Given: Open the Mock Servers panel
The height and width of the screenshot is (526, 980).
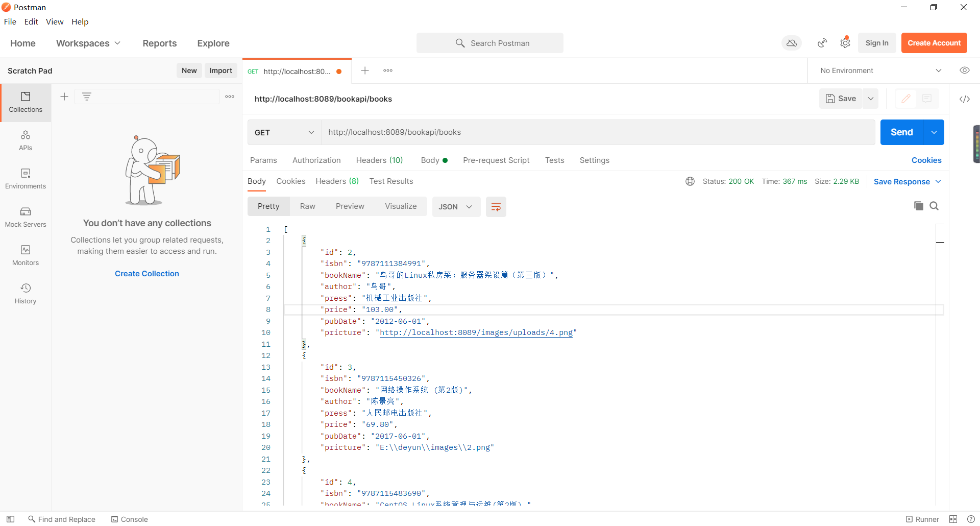Looking at the screenshot, I should tap(26, 217).
